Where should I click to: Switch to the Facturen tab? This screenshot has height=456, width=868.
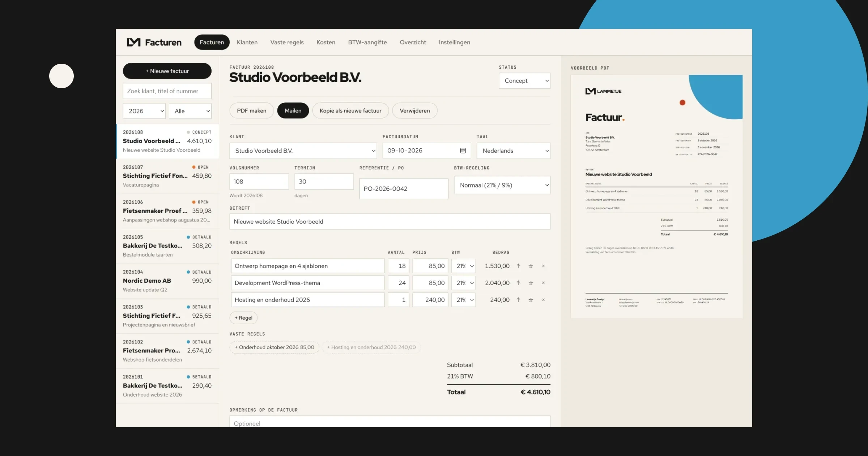point(212,42)
